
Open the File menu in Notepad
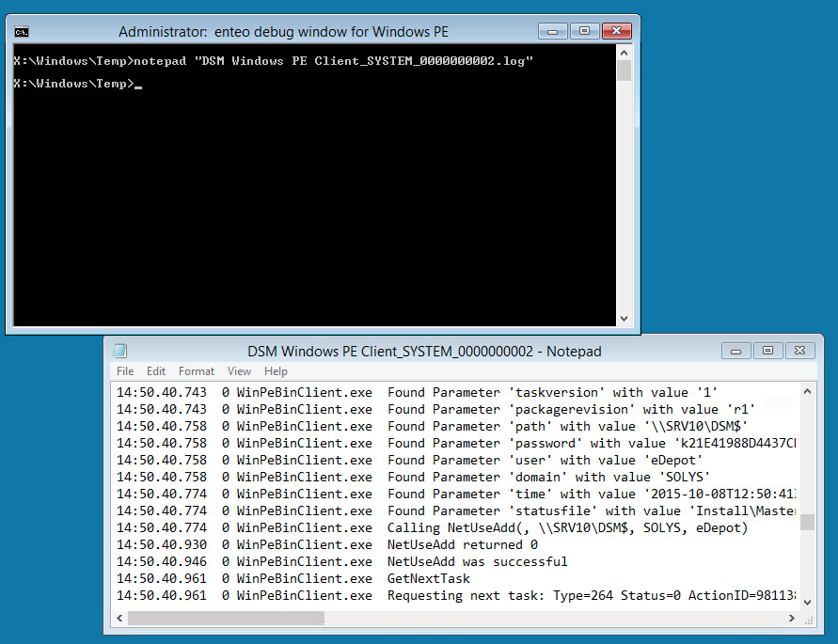124,370
